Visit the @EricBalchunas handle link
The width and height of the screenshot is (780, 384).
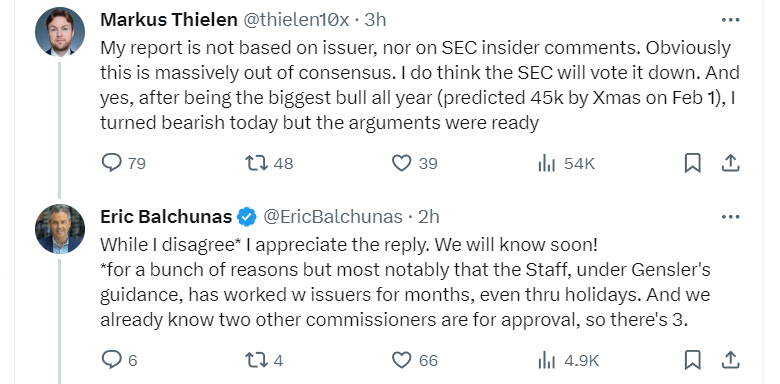click(x=332, y=217)
